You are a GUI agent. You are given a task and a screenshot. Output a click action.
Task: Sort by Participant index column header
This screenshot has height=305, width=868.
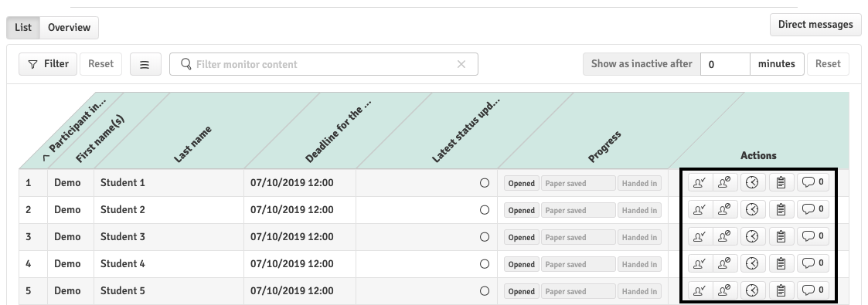tap(77, 125)
